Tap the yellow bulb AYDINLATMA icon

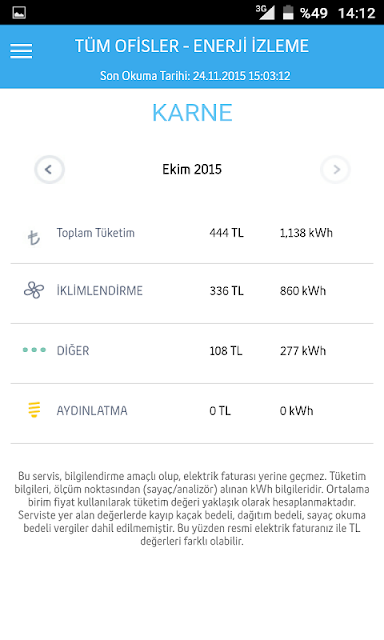point(34,410)
